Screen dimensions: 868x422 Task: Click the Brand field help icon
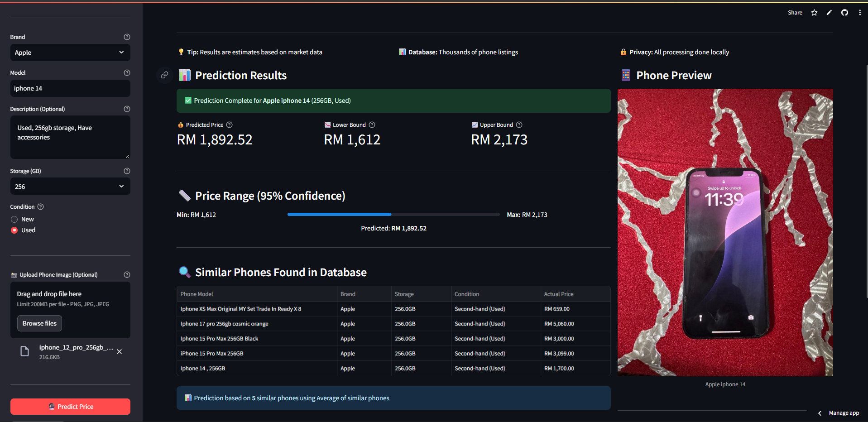[127, 37]
